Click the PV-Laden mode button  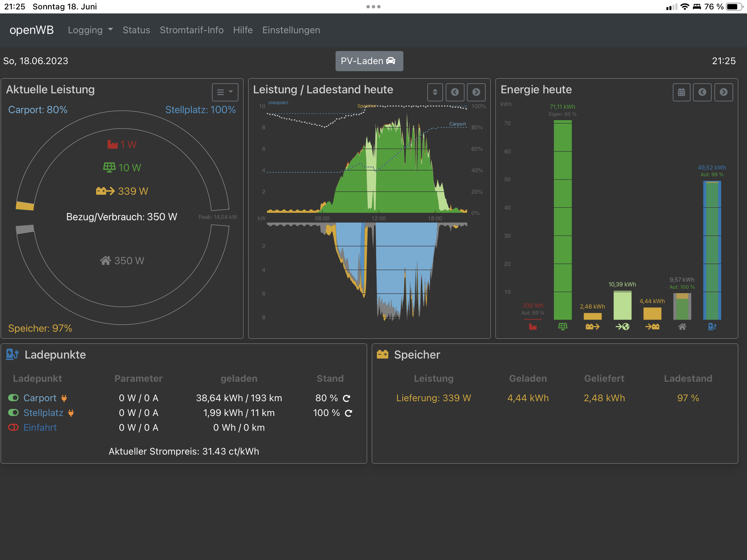click(x=369, y=61)
